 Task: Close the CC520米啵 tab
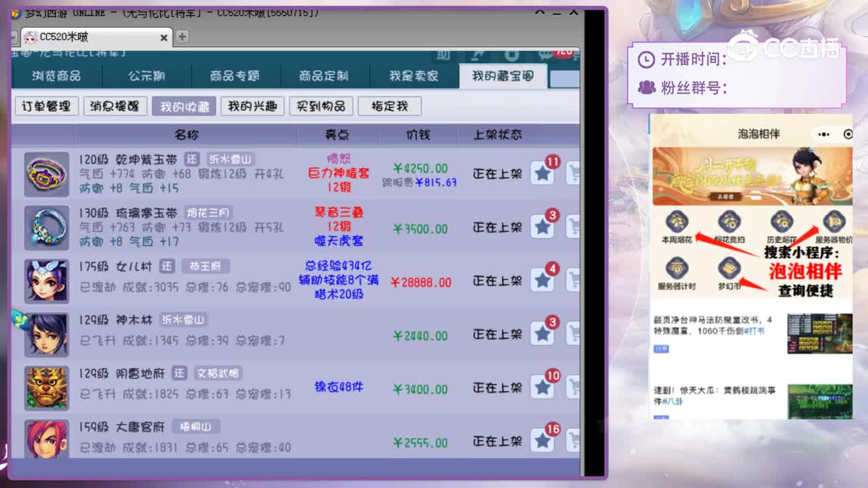point(163,37)
